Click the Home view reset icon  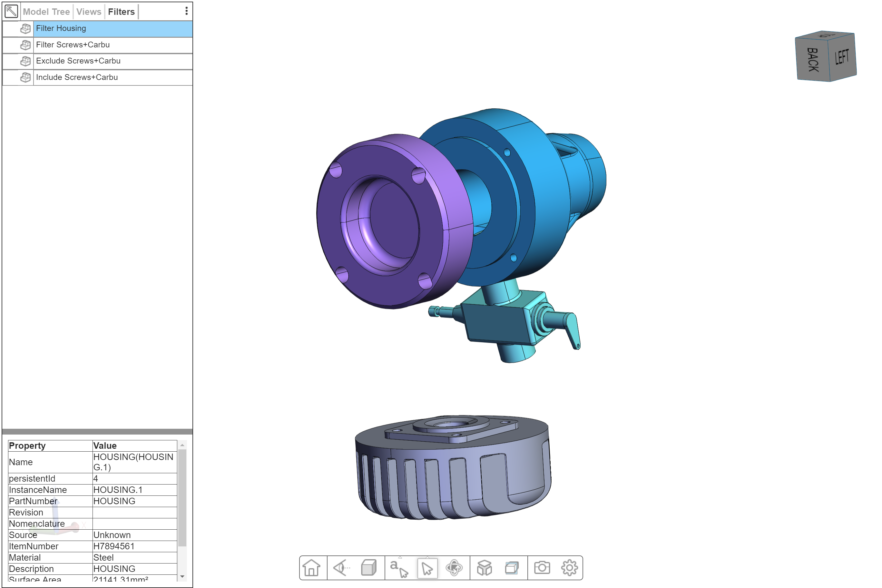311,568
